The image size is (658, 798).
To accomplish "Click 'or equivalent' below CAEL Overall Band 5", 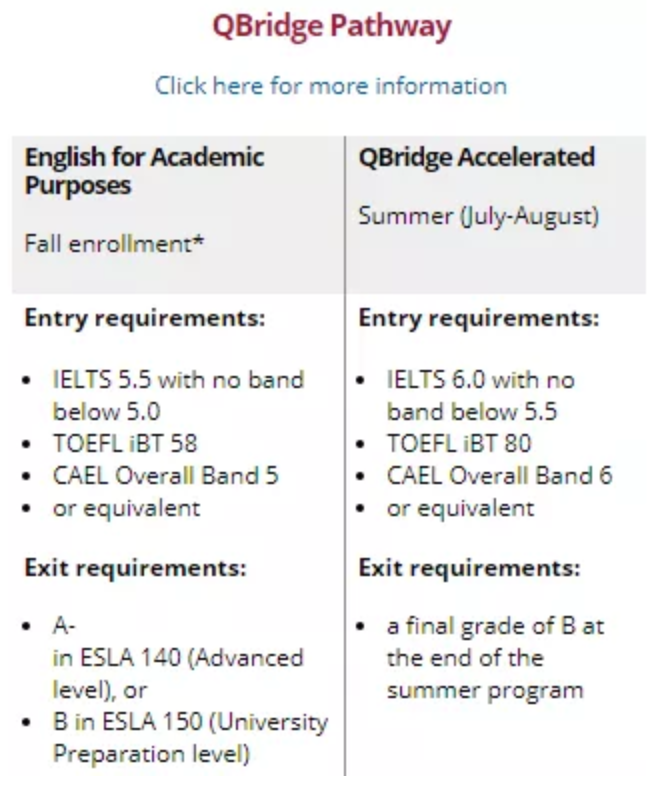I will click(x=126, y=507).
